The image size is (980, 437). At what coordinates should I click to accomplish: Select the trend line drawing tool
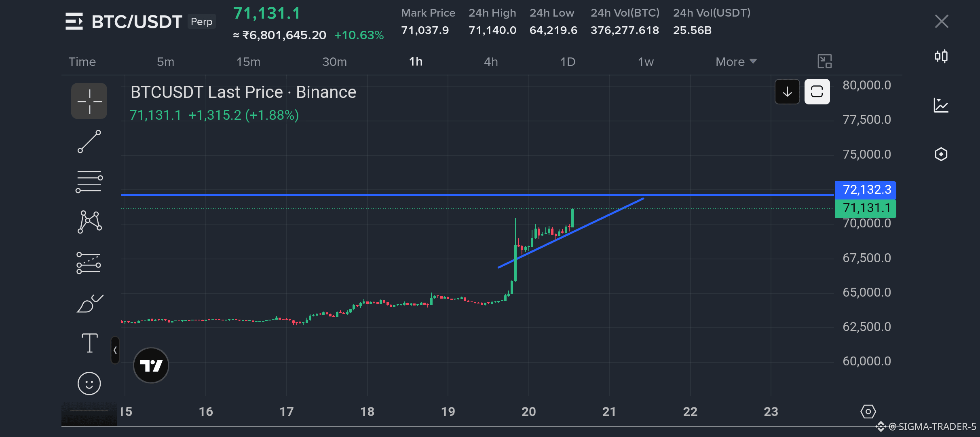tap(89, 142)
